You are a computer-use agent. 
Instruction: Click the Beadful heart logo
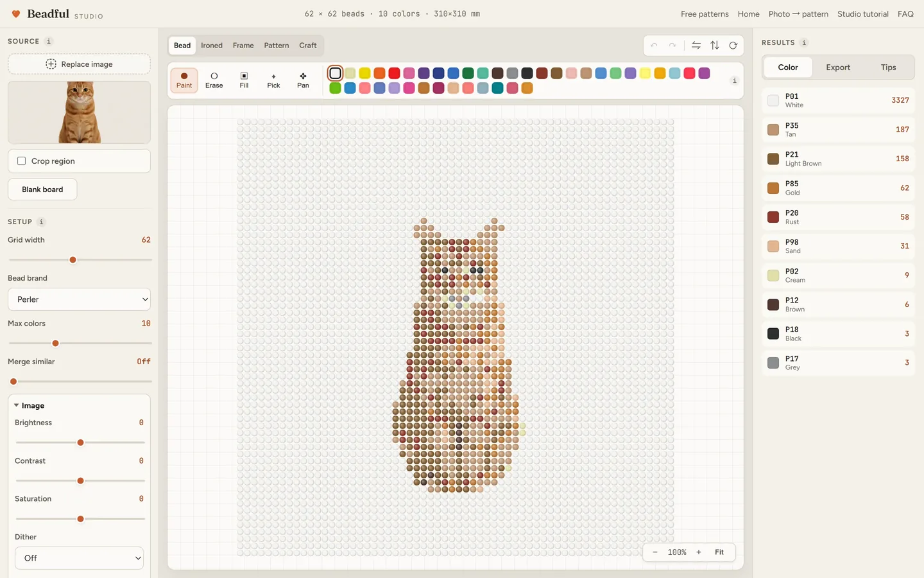click(16, 14)
